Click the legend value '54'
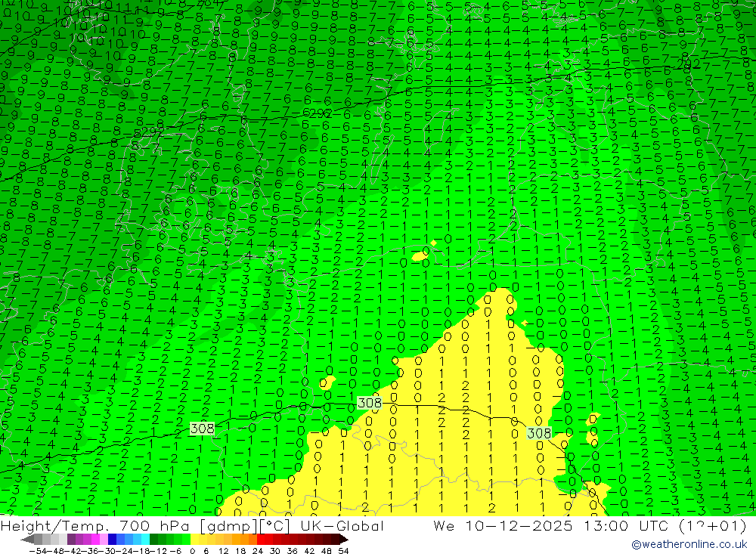 [x=343, y=551]
